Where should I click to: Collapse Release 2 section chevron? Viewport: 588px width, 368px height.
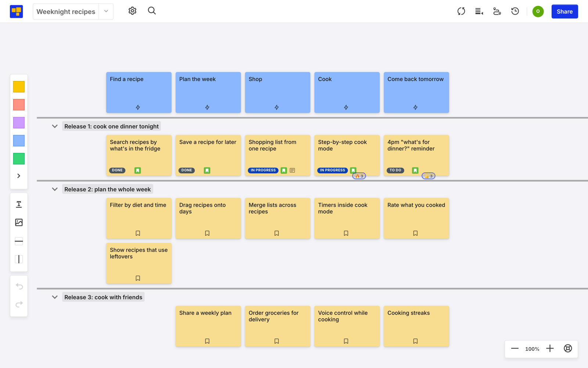[55, 189]
